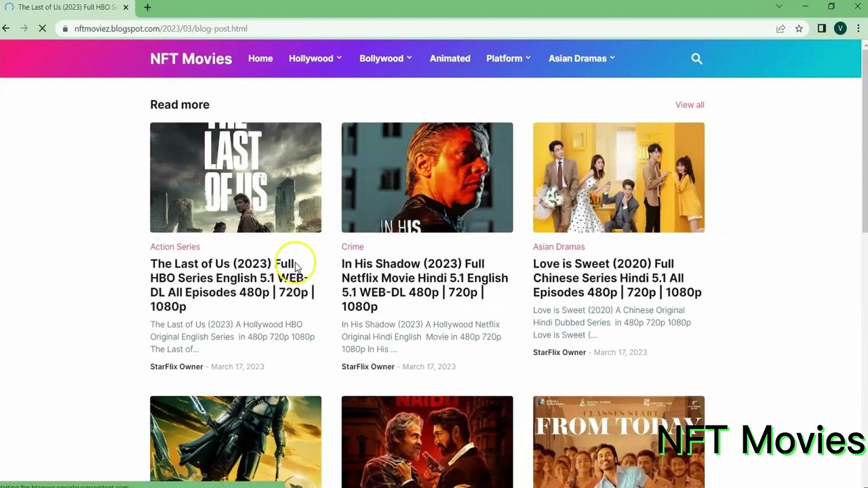The height and width of the screenshot is (488, 868).
Task: Bookmark this page with the star icon
Action: tap(799, 28)
